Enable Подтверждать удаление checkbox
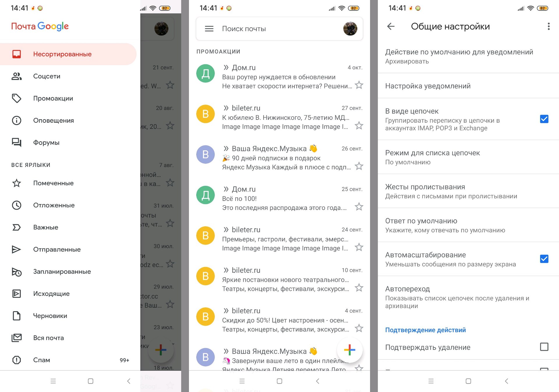 tap(544, 347)
